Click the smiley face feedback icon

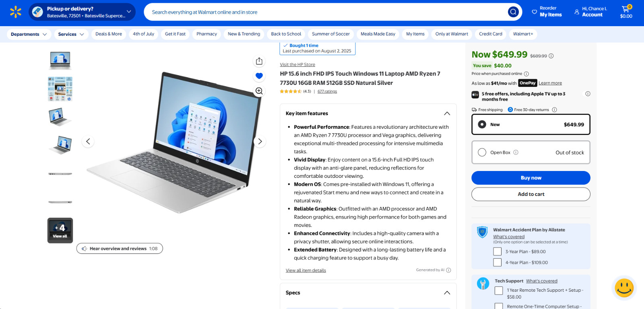[624, 288]
